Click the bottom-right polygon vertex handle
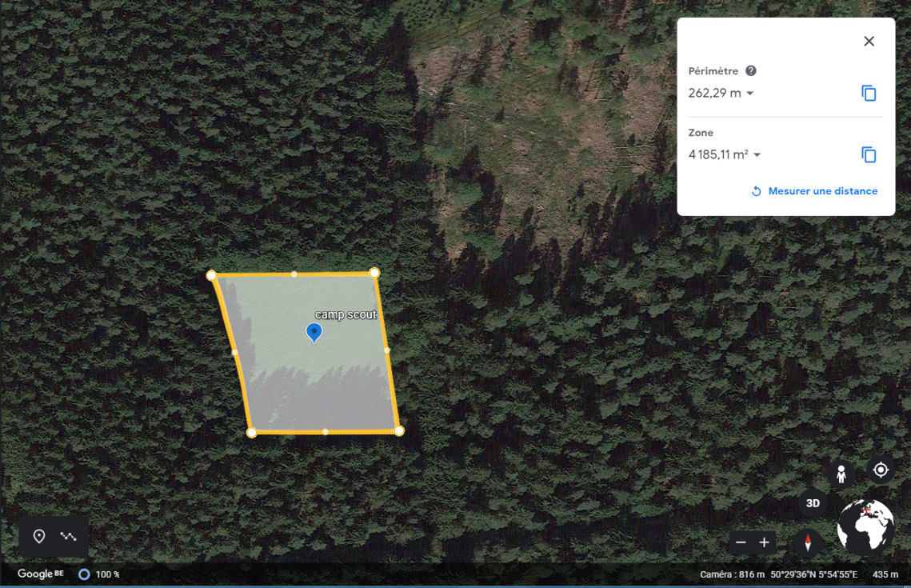 pos(399,430)
